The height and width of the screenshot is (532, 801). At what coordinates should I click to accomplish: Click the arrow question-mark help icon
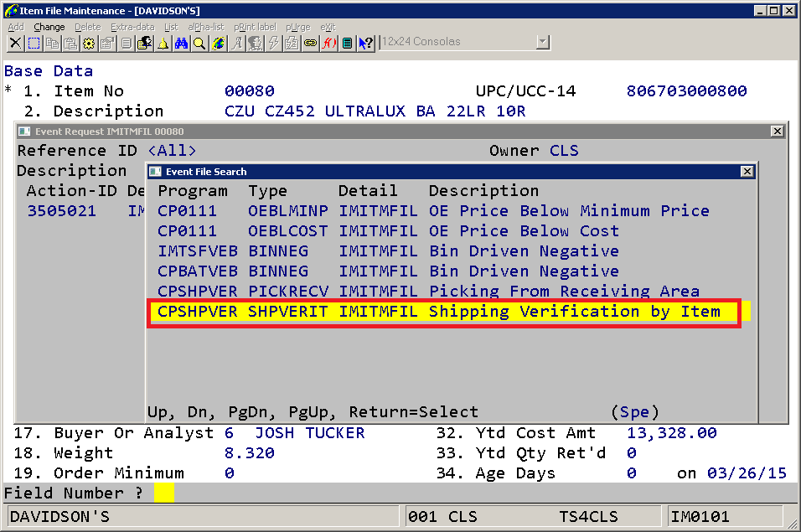coord(366,43)
